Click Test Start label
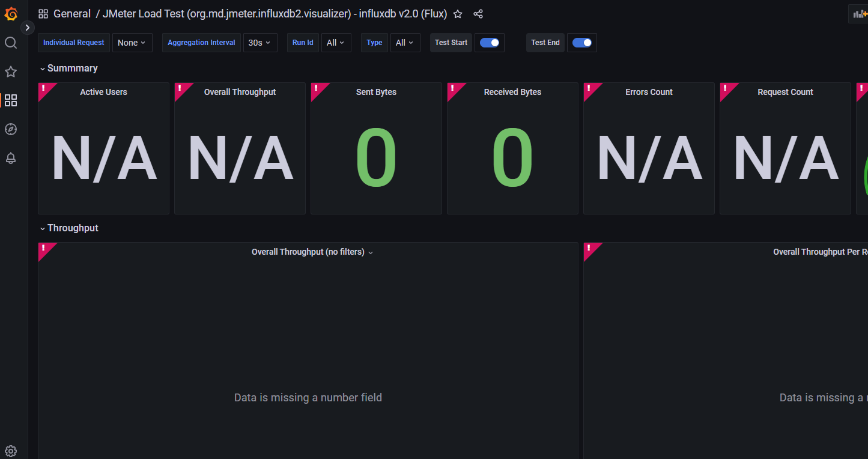Screen dimensions: 868x459 point(451,43)
